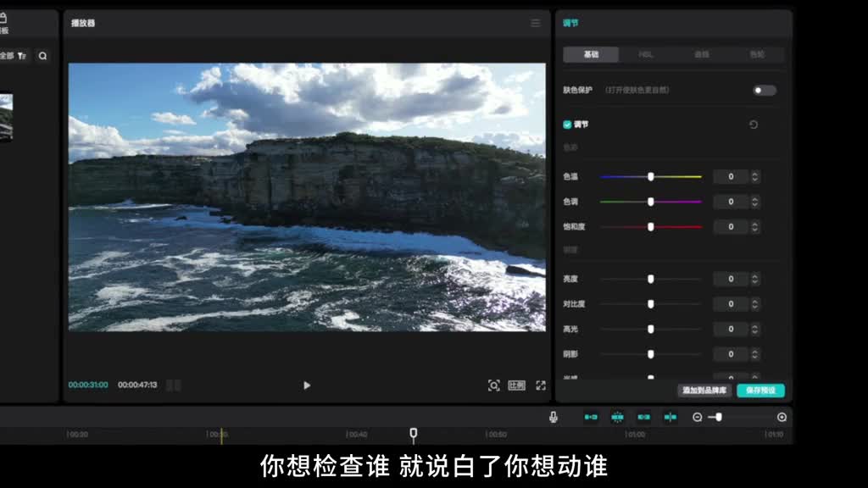Uncheck the 调节 adjustment checkbox

point(568,125)
